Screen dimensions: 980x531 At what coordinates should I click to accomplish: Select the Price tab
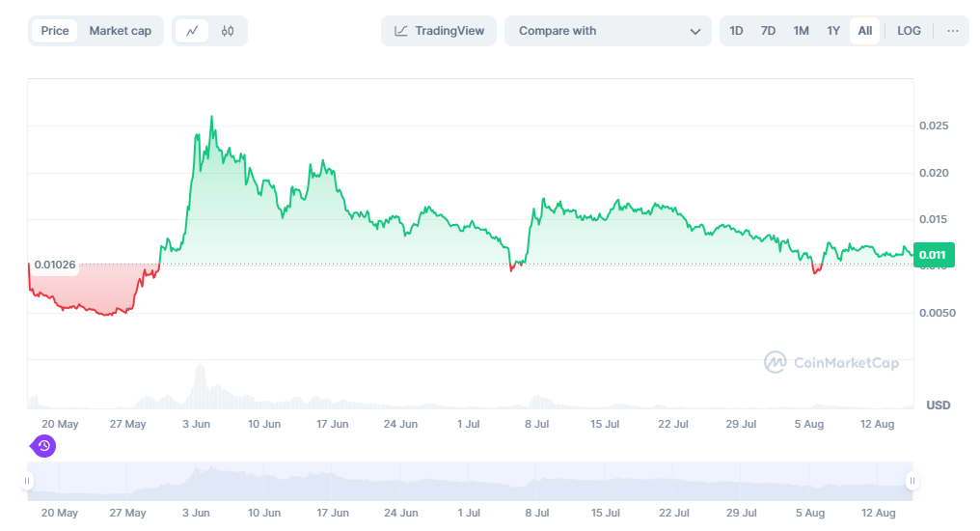coord(55,31)
